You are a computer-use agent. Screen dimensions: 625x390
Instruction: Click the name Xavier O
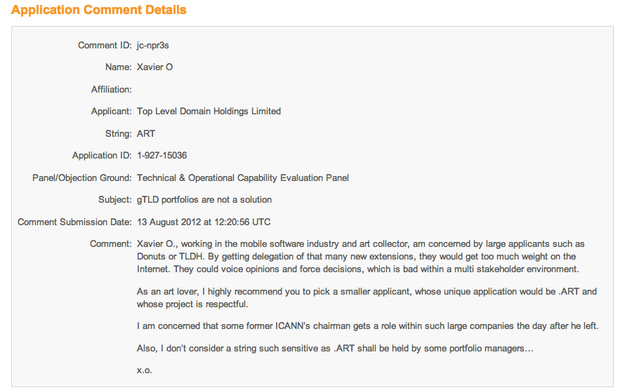pos(155,67)
